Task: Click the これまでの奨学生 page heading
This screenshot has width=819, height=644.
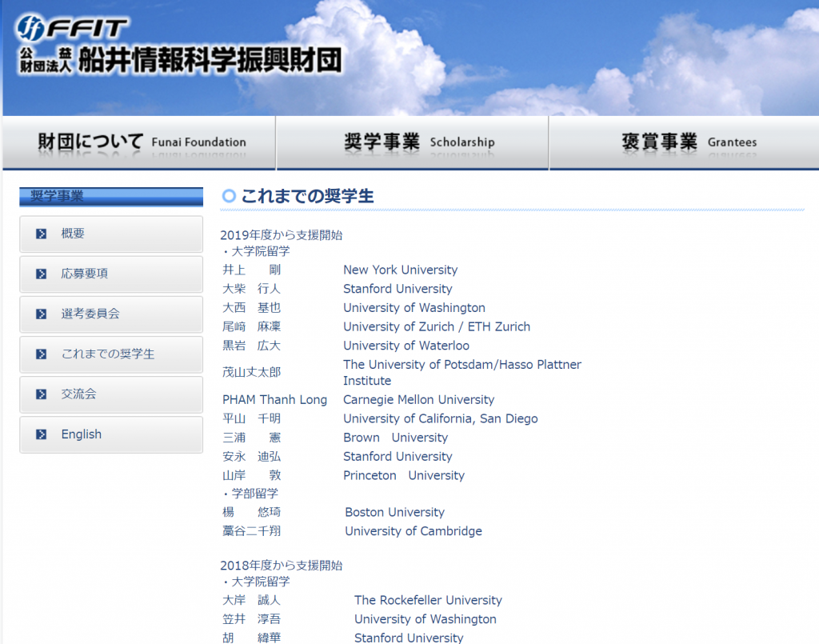Action: click(x=307, y=196)
